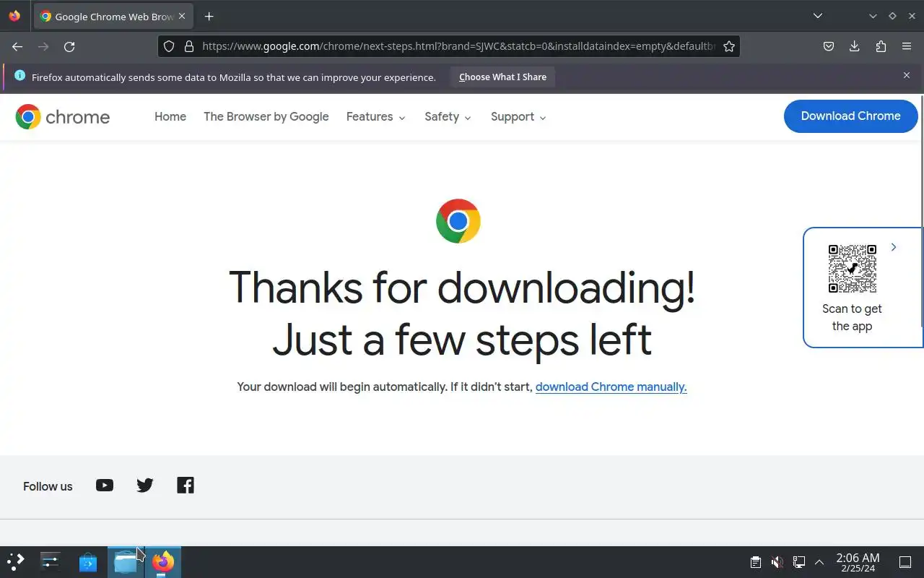Click download Chrome manually link
The image size is (924, 578).
(611, 387)
